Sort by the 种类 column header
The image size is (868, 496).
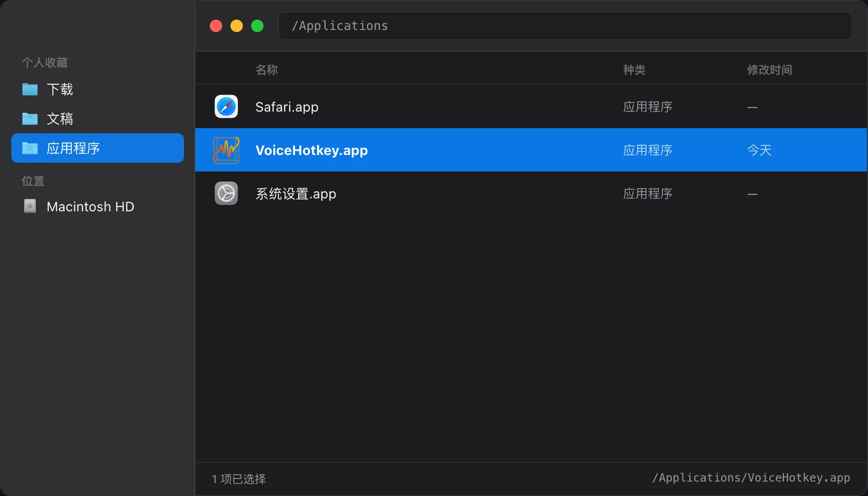click(x=634, y=70)
